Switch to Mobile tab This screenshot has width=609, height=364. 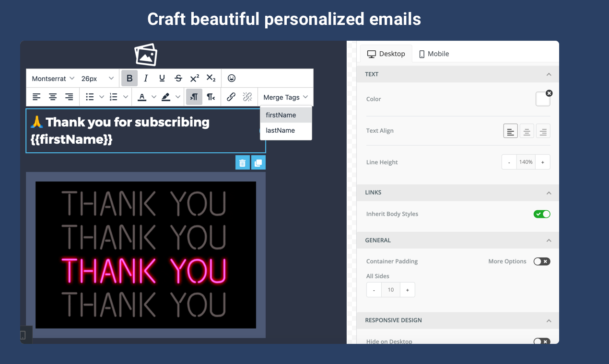click(434, 54)
